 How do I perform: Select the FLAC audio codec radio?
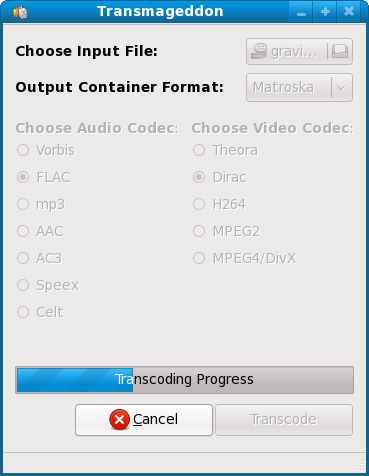tap(44, 177)
